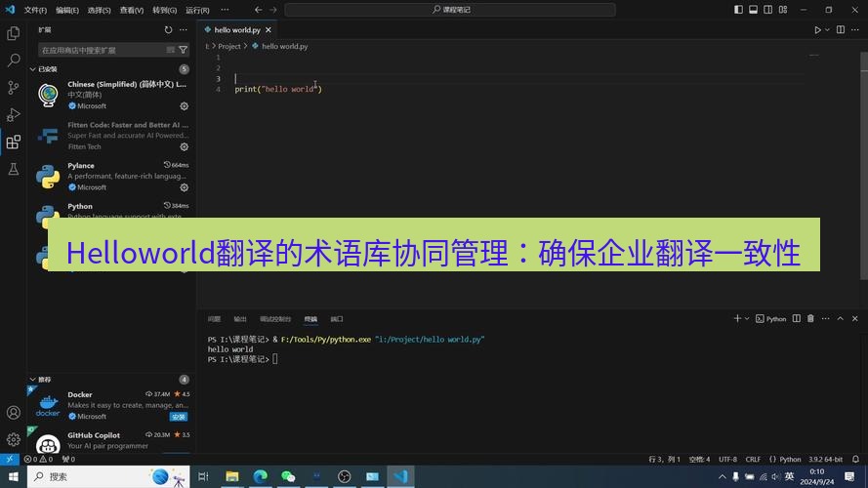
Task: Click Project in the breadcrumb
Action: click(229, 47)
